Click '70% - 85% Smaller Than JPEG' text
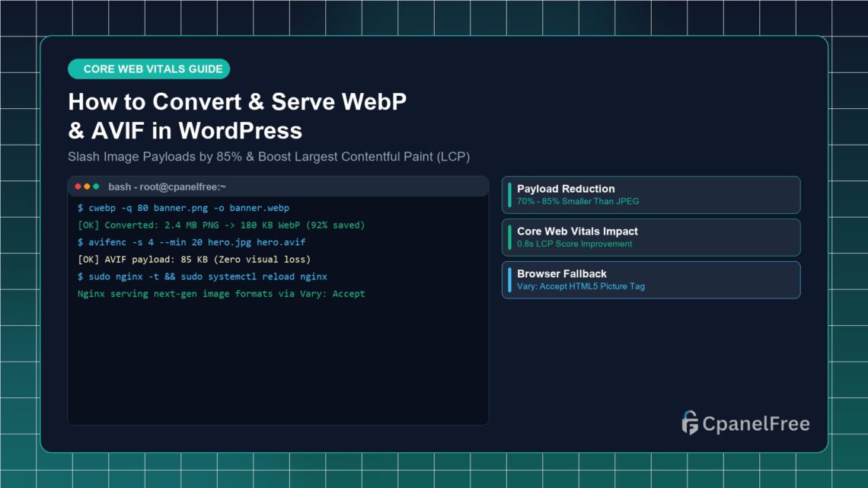The height and width of the screenshot is (488, 868). click(578, 202)
